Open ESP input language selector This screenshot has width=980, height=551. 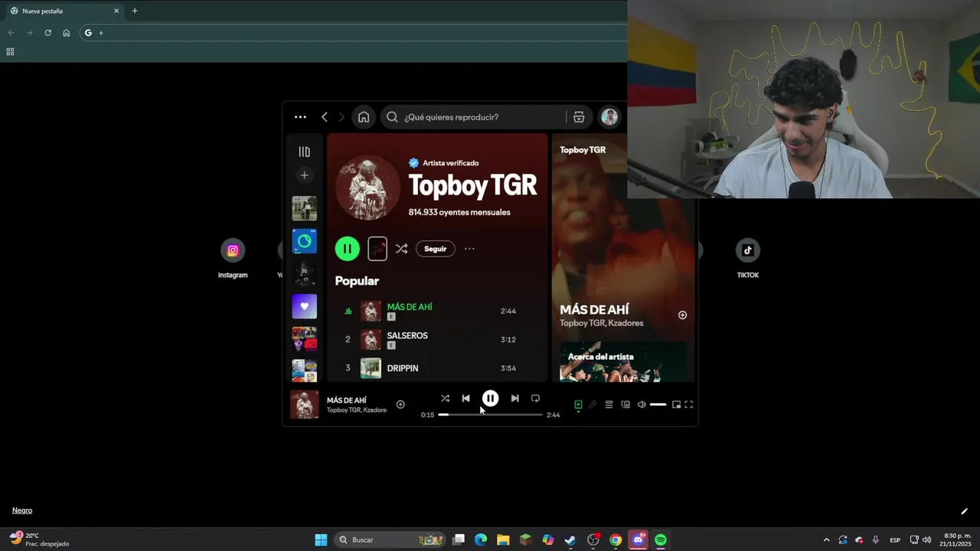coord(894,540)
